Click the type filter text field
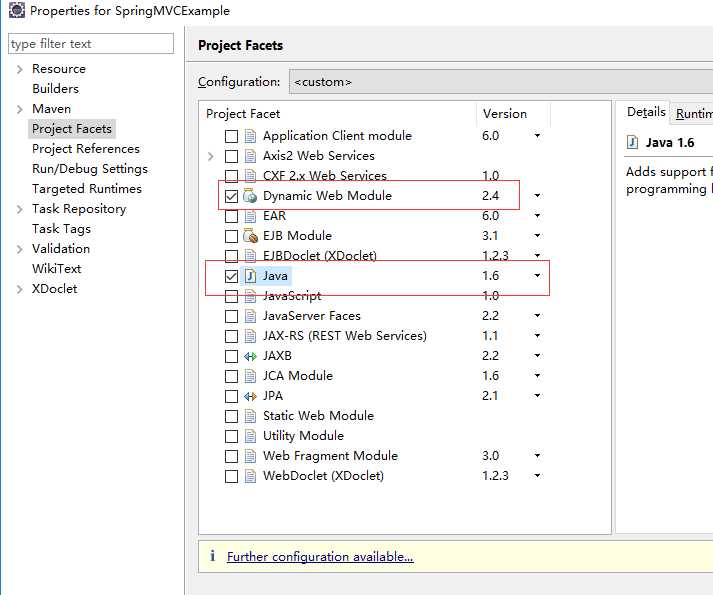Viewport: 713px width, 595px height. 91,44
